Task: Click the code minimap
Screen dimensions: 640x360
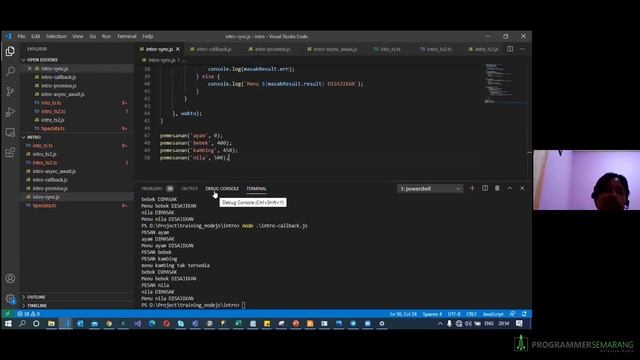Action: (x=504, y=84)
